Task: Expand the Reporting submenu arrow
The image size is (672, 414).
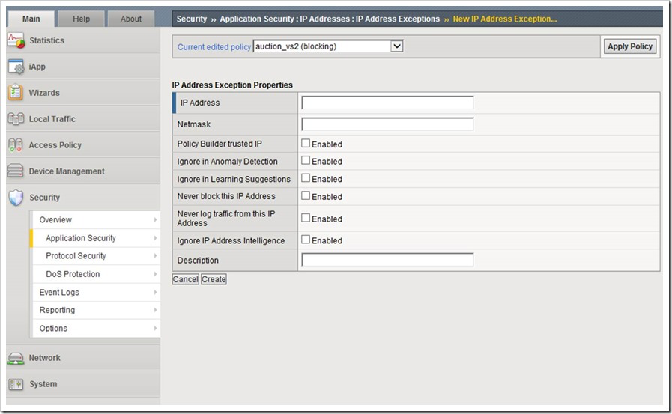Action: coord(155,310)
